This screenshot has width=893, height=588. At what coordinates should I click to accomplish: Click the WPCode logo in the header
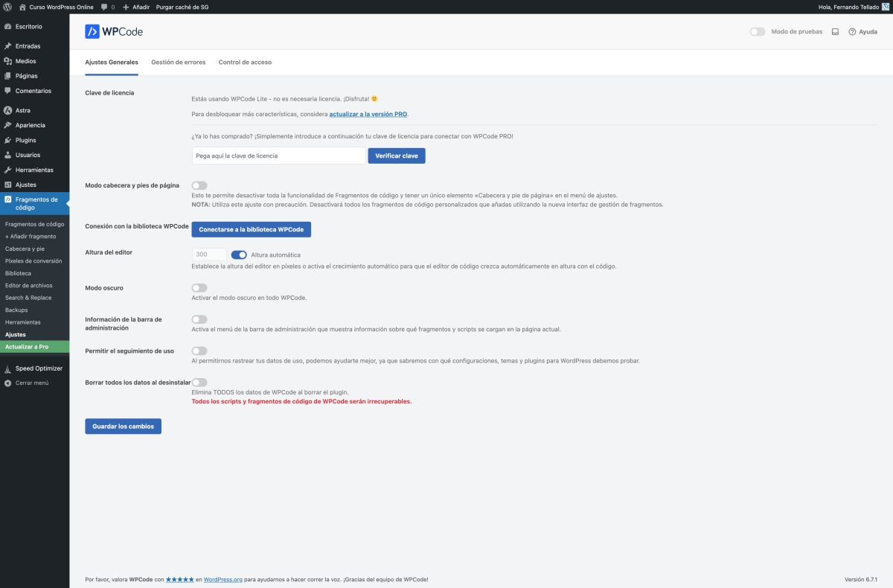point(113,31)
